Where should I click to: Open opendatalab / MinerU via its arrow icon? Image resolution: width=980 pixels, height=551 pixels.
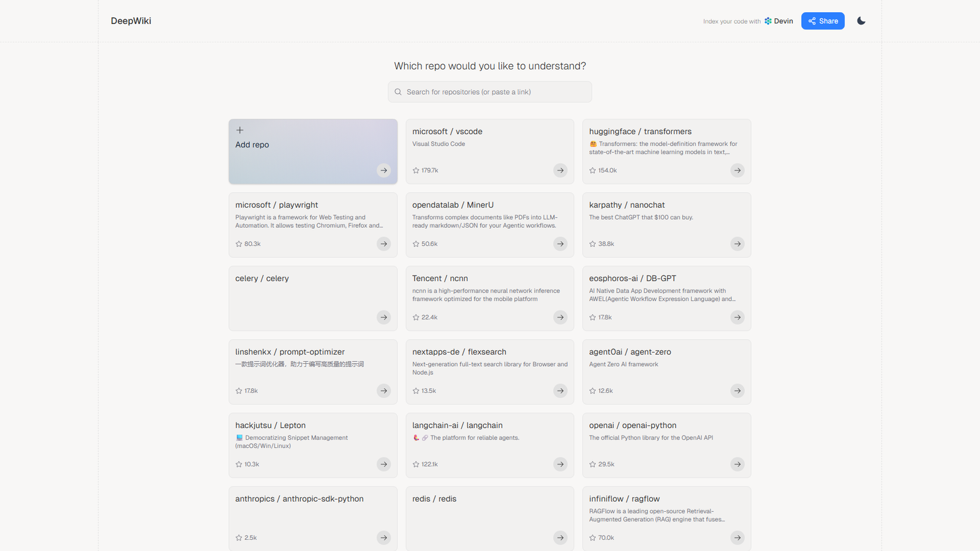560,244
